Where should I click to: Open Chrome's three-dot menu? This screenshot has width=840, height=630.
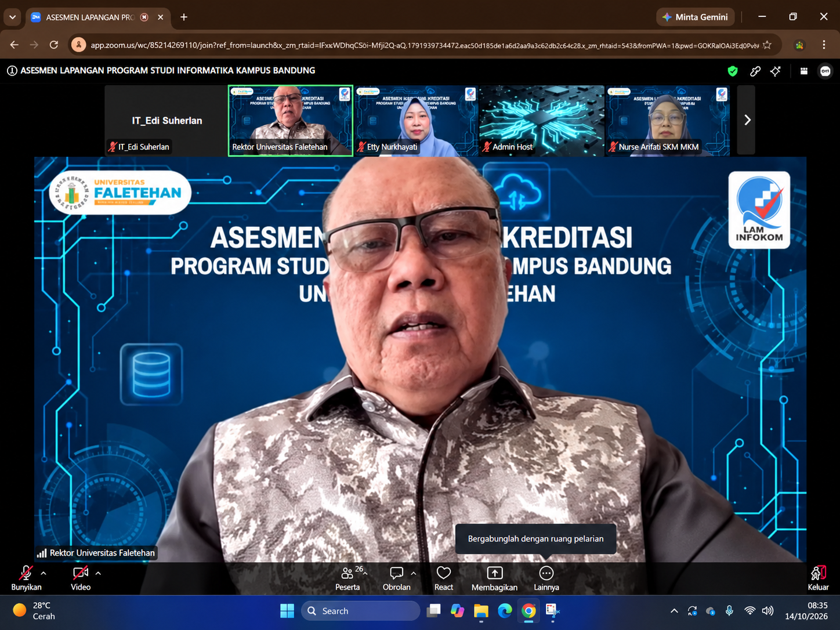[x=824, y=45]
